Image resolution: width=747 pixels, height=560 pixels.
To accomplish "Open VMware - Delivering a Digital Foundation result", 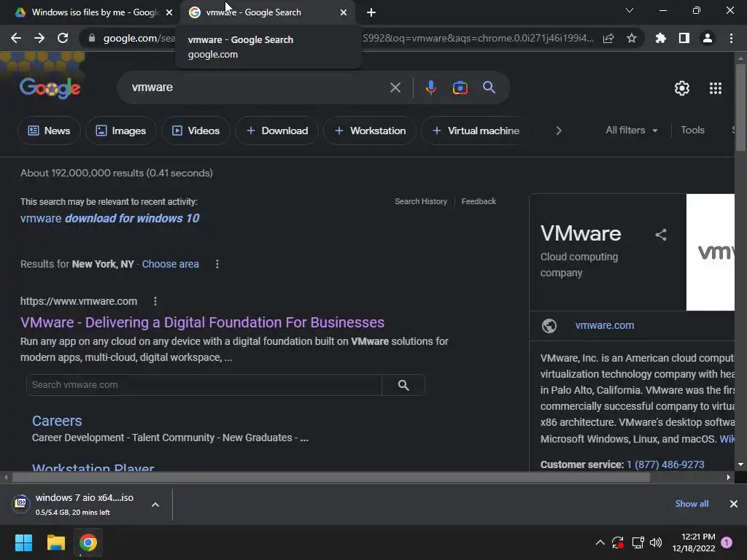I will (203, 322).
